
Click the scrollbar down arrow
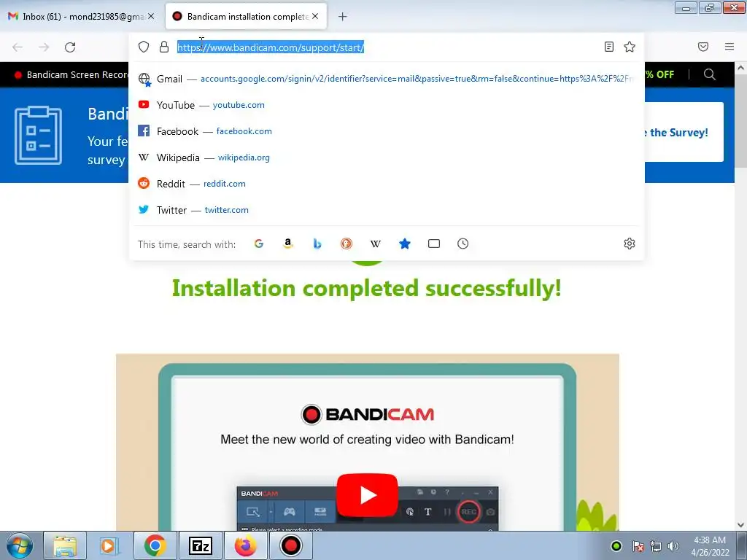click(740, 525)
